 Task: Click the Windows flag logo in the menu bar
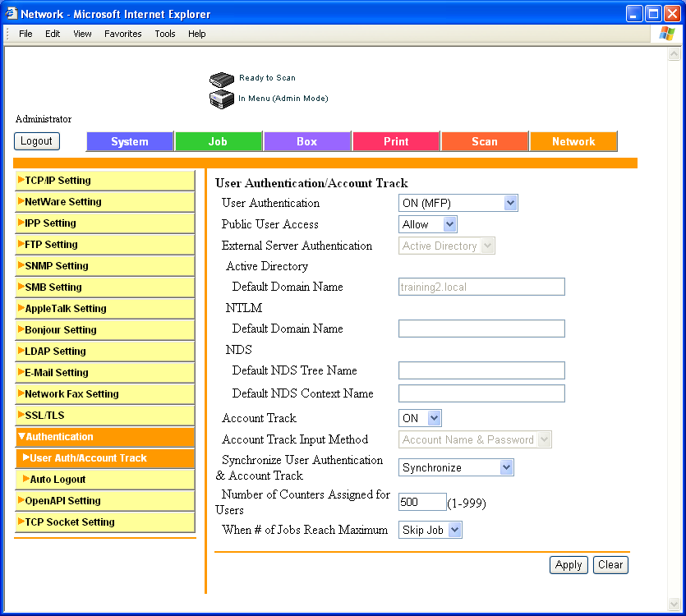point(666,34)
